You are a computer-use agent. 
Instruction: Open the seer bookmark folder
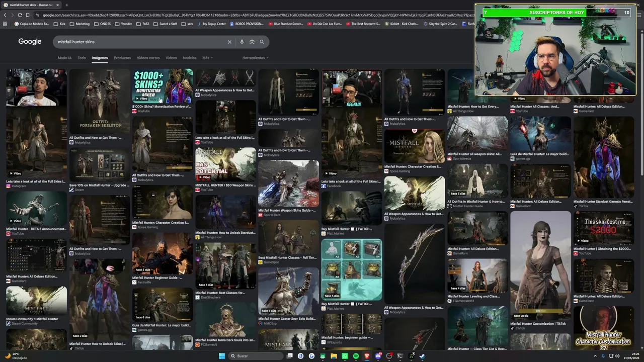click(188, 24)
